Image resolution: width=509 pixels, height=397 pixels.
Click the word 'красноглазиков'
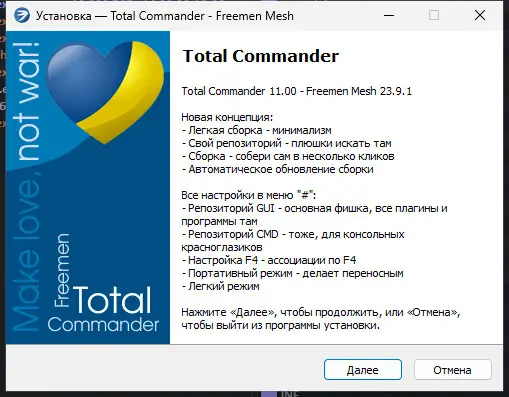[222, 247]
